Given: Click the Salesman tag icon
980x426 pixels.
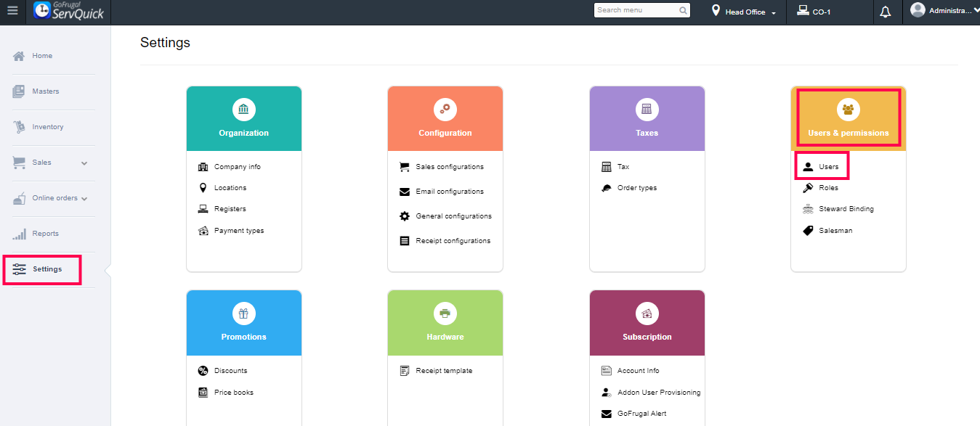Looking at the screenshot, I should click(x=808, y=231).
